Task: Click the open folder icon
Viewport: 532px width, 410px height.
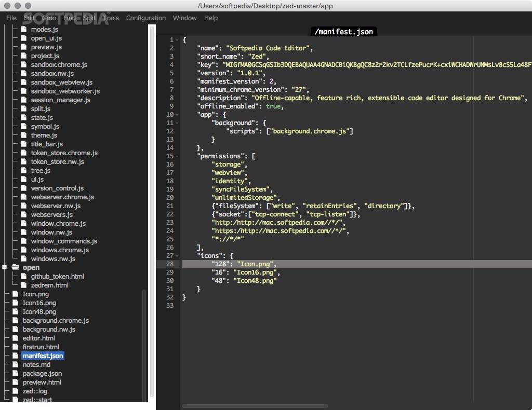Action: point(15,267)
